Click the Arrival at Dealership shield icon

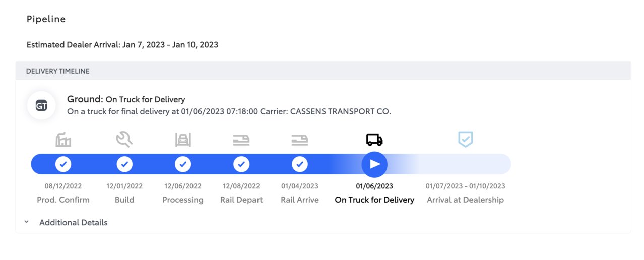(x=465, y=139)
